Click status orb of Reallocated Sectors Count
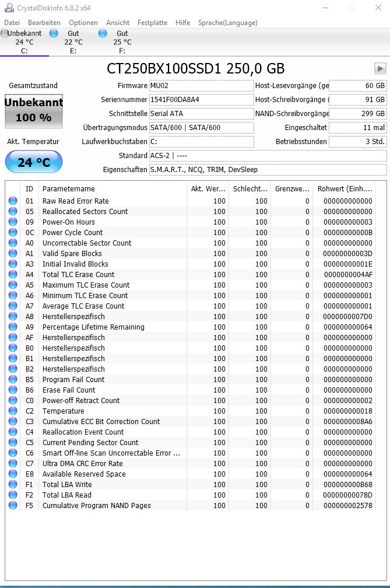Screen dimensions: 390x588 point(13,211)
